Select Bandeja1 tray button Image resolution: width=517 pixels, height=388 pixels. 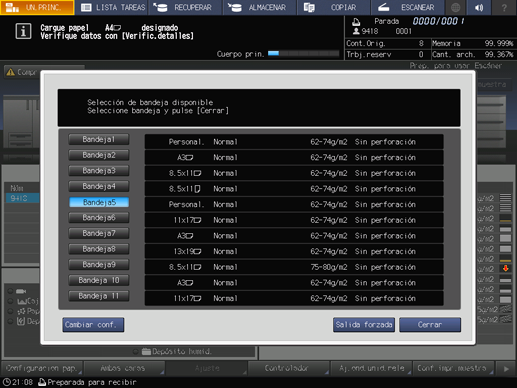tap(99, 139)
